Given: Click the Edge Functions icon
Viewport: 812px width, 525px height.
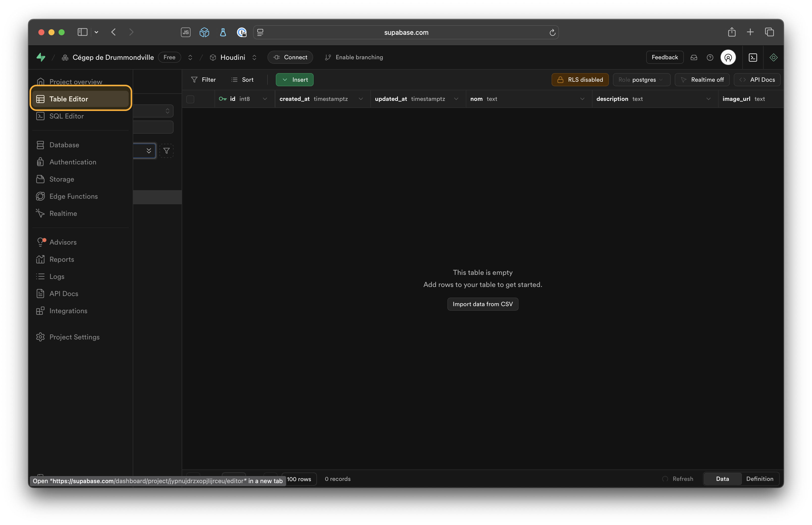Looking at the screenshot, I should (x=40, y=196).
